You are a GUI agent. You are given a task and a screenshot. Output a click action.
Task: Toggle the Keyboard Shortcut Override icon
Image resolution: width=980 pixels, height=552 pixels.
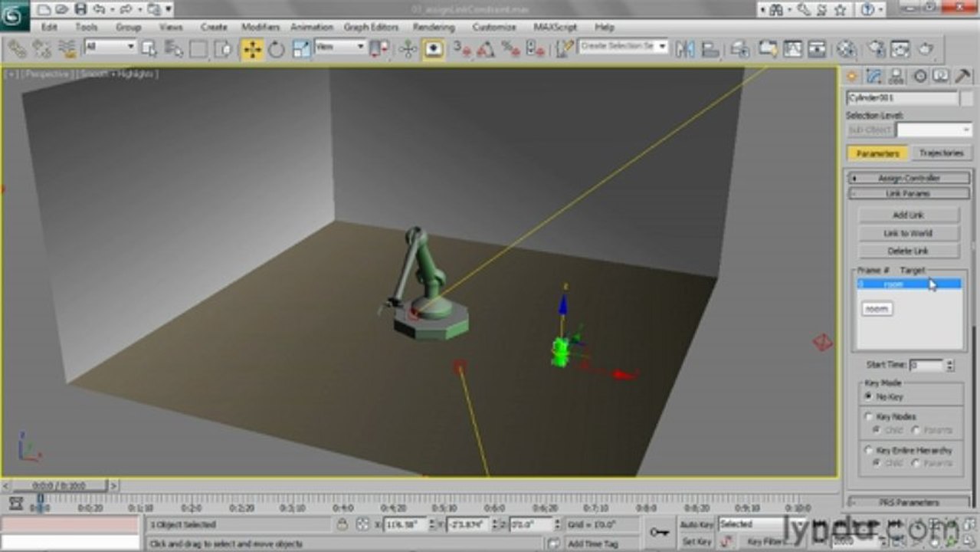click(x=434, y=49)
